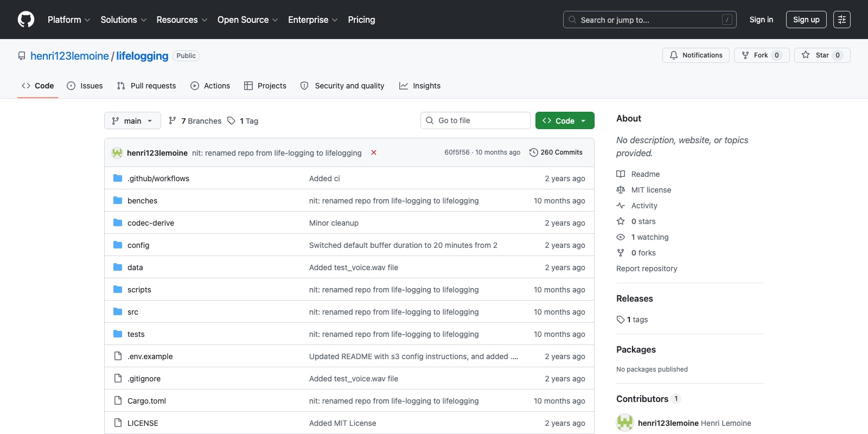
Task: Open the lifelogging repository name link
Action: [142, 56]
